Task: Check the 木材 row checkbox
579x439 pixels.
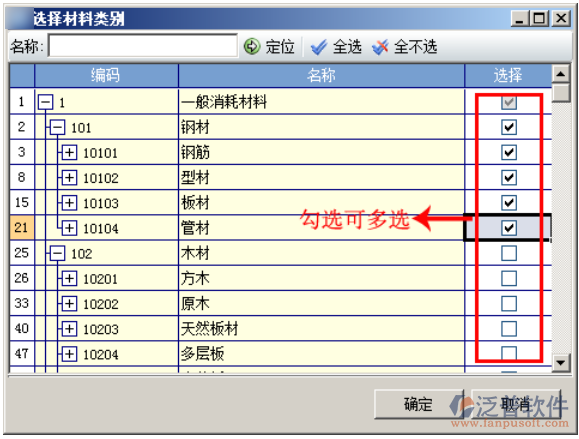Action: coord(509,253)
